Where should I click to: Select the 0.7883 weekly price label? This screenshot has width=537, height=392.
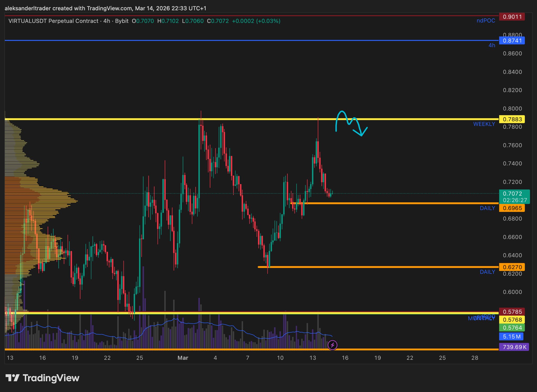[512, 119]
